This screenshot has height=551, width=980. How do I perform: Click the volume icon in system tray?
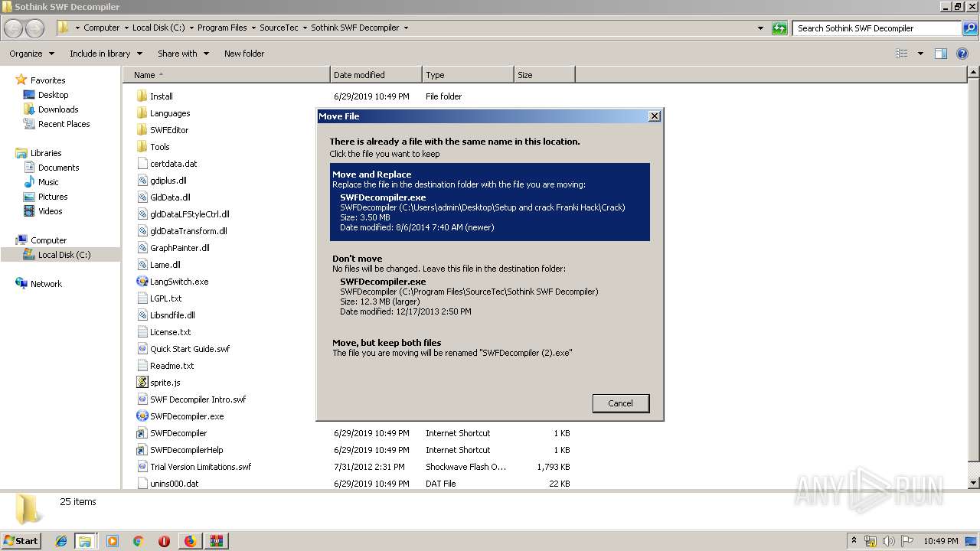click(x=889, y=541)
